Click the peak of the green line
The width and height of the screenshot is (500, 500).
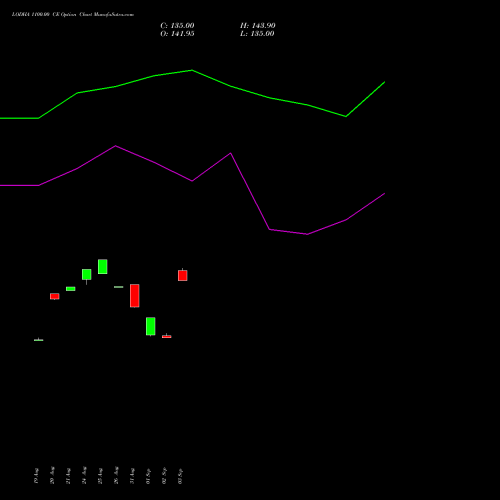tap(192, 70)
